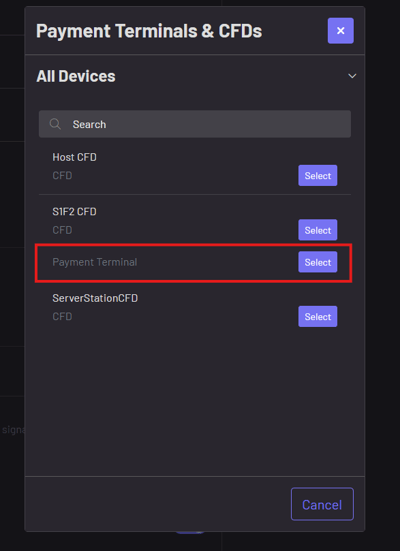400x551 pixels.
Task: Click the Host CFD name label
Action: pyautogui.click(x=74, y=157)
